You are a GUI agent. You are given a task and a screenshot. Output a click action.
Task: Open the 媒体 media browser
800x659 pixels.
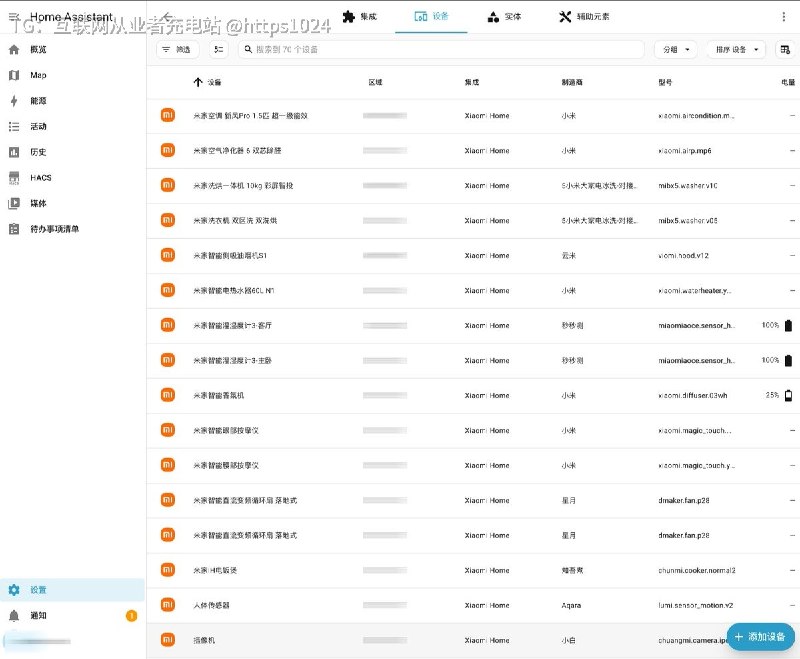(x=72, y=203)
